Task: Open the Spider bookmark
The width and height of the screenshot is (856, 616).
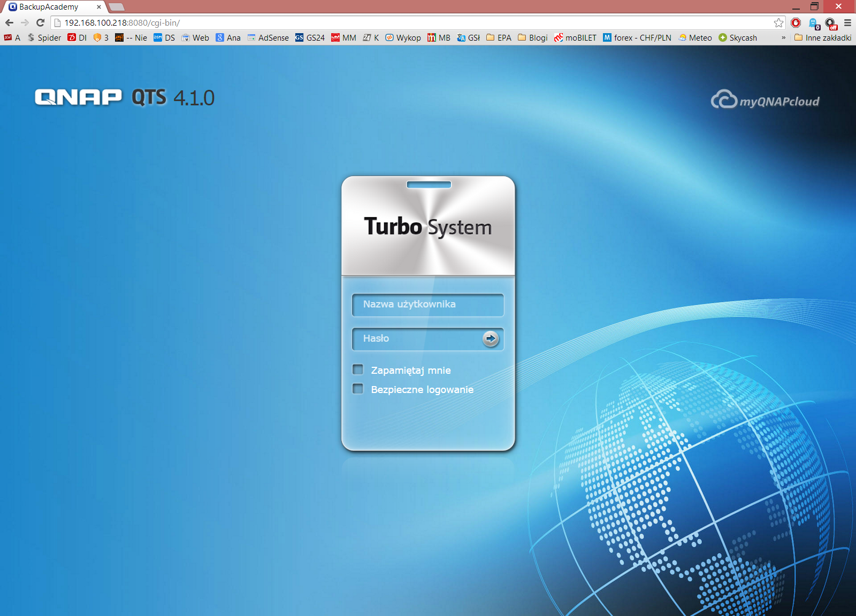Action: 44,37
